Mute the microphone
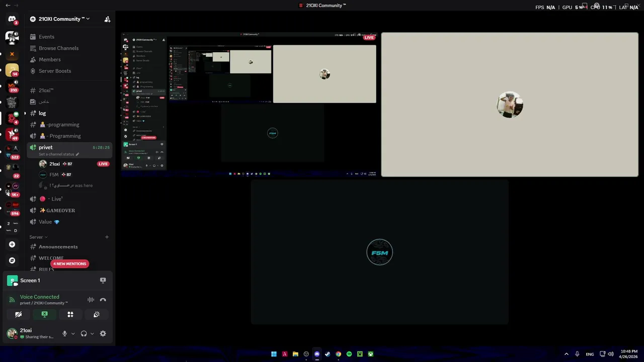 64,334
